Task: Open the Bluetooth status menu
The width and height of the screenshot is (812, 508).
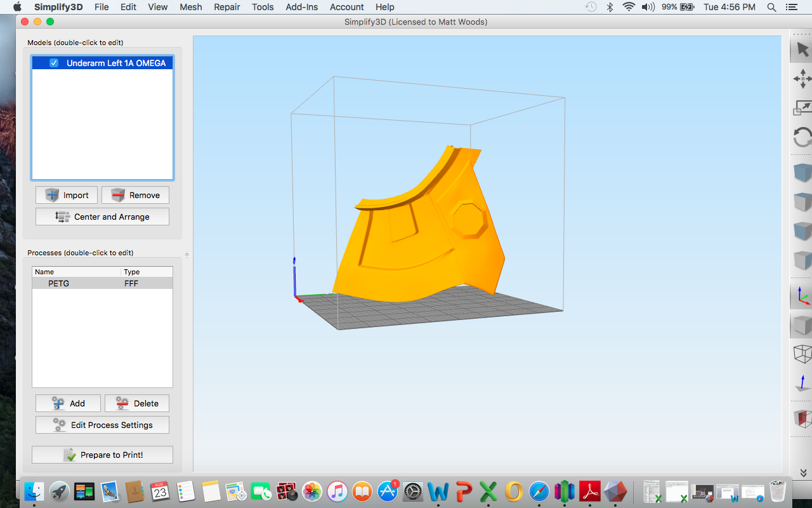Action: pyautogui.click(x=610, y=7)
